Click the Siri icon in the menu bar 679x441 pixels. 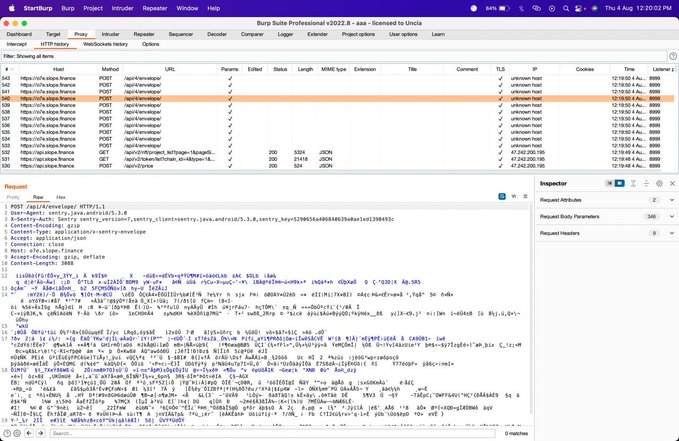point(595,8)
